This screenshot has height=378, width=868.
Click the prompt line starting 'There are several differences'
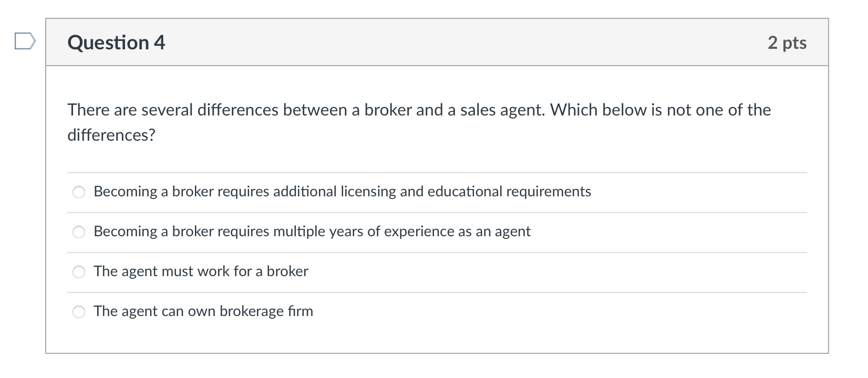(419, 110)
